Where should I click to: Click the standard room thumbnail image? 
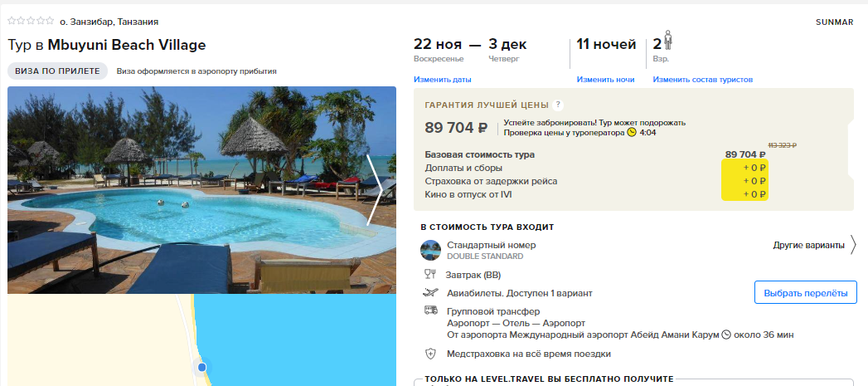tap(430, 250)
